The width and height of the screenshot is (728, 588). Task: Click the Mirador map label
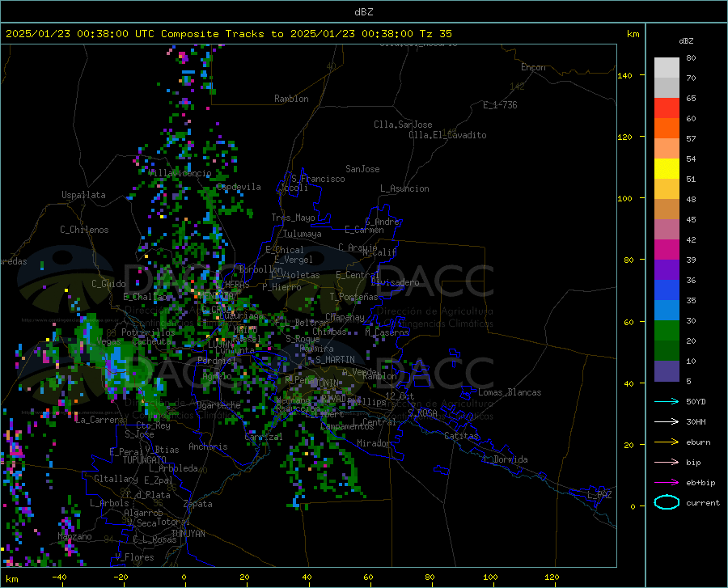[x=373, y=443]
